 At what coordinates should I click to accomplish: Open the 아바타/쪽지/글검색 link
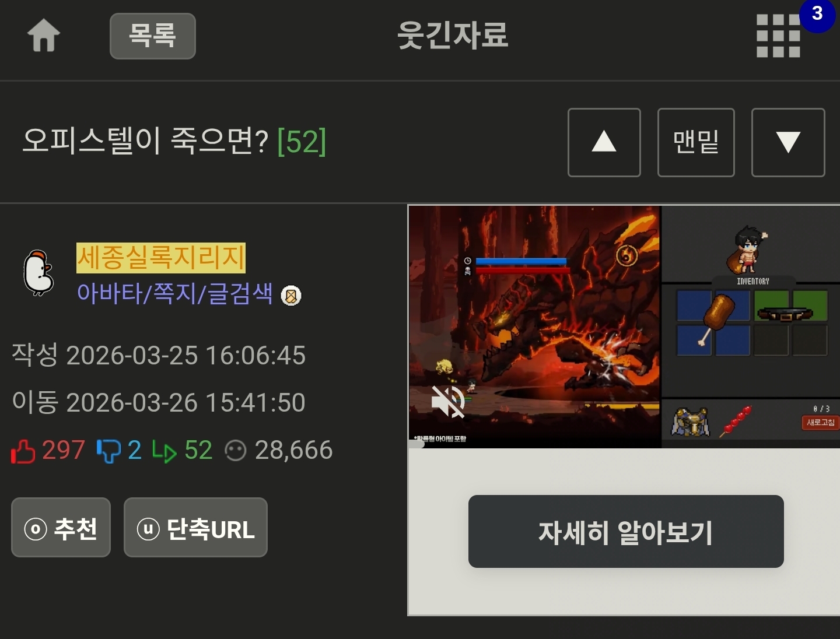point(175,293)
